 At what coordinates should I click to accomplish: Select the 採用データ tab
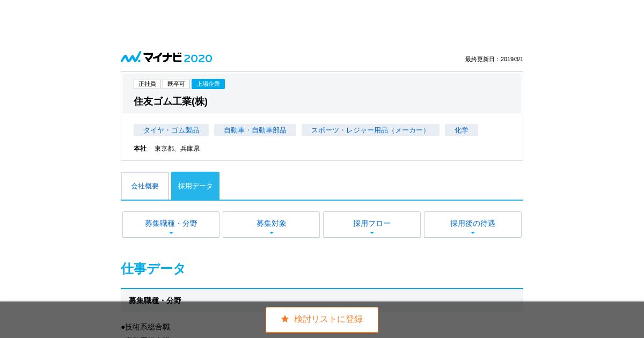(195, 186)
